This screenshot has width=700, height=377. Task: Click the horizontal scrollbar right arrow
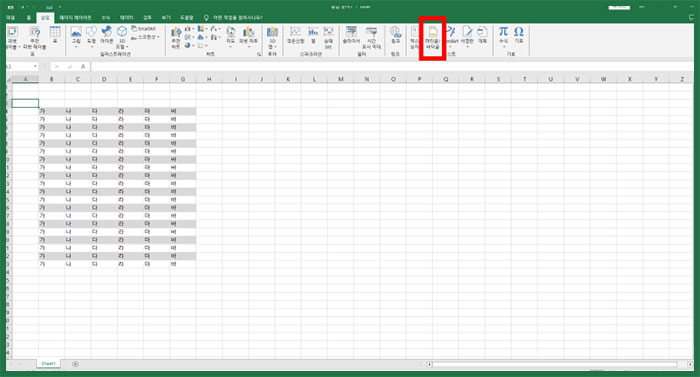(690, 364)
